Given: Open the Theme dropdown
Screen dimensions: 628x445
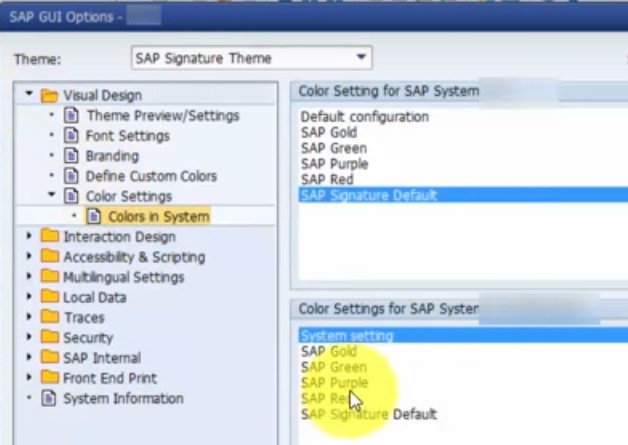Looking at the screenshot, I should point(252,58).
